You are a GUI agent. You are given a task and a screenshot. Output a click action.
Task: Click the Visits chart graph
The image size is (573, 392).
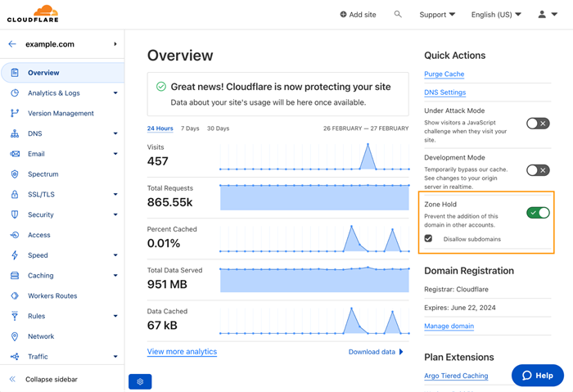(x=314, y=156)
